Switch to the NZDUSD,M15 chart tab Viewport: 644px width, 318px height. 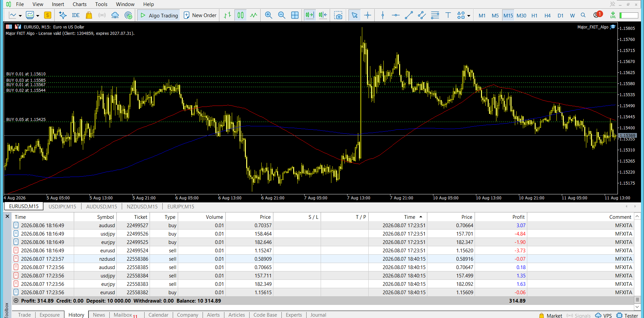[142, 206]
